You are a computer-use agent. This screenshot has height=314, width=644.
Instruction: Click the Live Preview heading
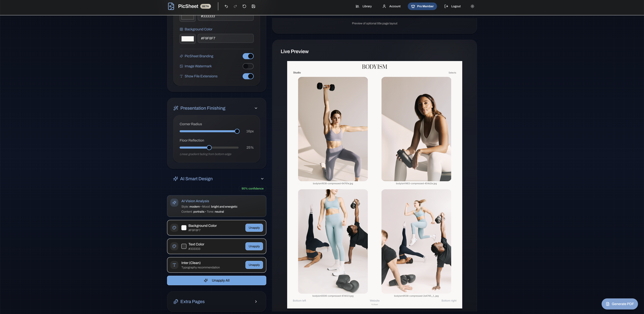point(294,51)
